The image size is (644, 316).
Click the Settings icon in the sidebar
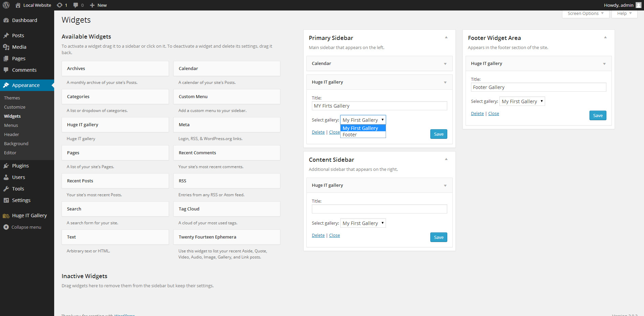[x=6, y=200]
